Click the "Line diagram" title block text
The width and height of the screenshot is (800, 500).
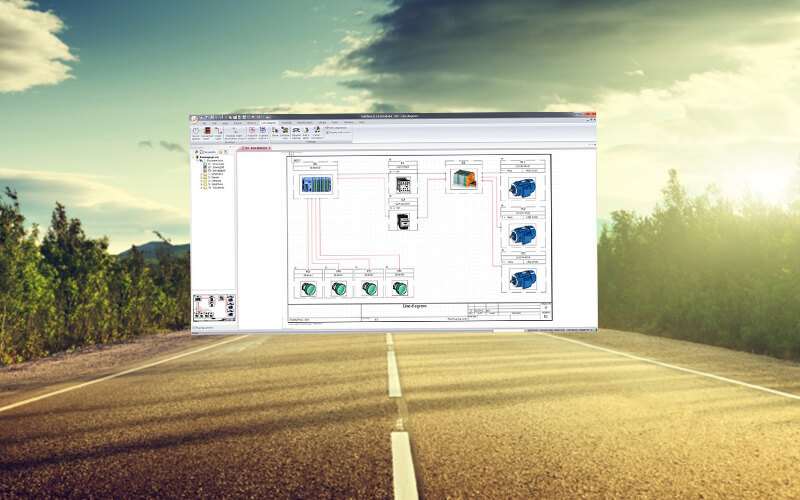[x=414, y=306]
